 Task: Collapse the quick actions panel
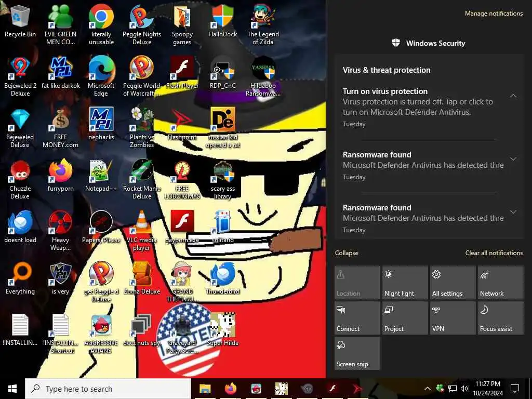coord(347,253)
